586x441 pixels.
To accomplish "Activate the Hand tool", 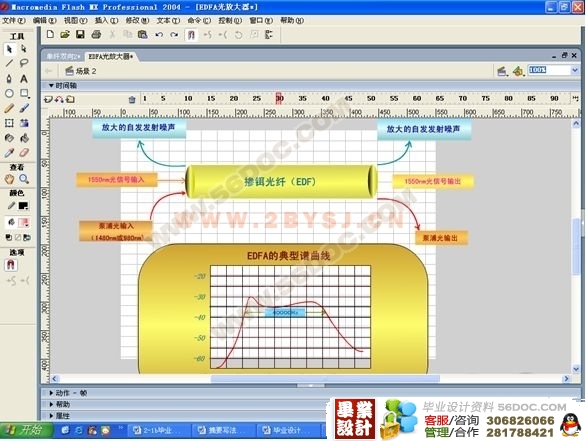I will coord(9,179).
